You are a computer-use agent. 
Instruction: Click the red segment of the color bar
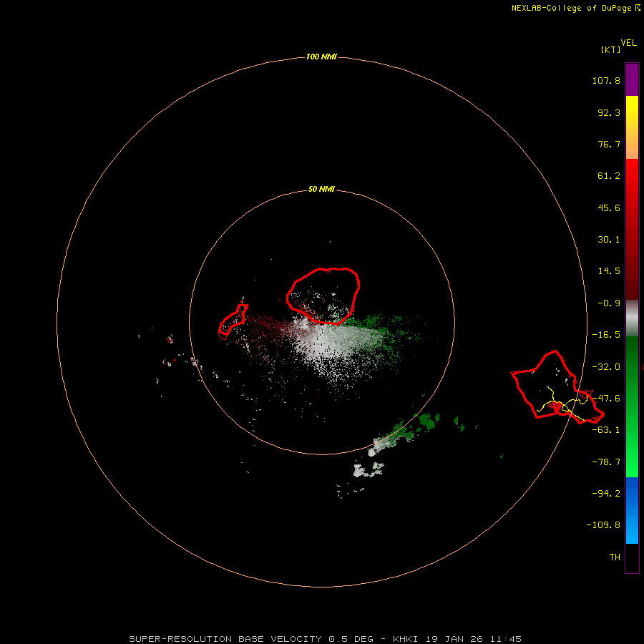[632, 229]
